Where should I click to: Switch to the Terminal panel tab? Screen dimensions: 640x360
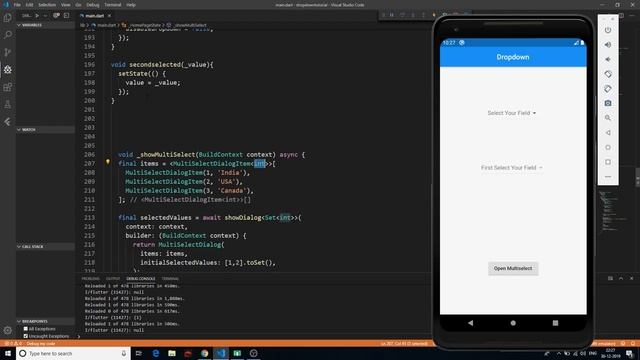click(x=170, y=279)
